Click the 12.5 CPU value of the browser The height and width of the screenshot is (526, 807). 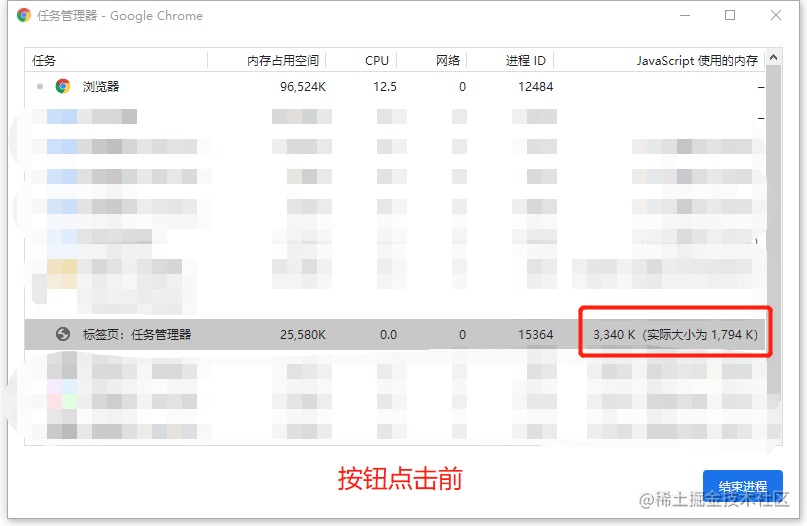[385, 87]
